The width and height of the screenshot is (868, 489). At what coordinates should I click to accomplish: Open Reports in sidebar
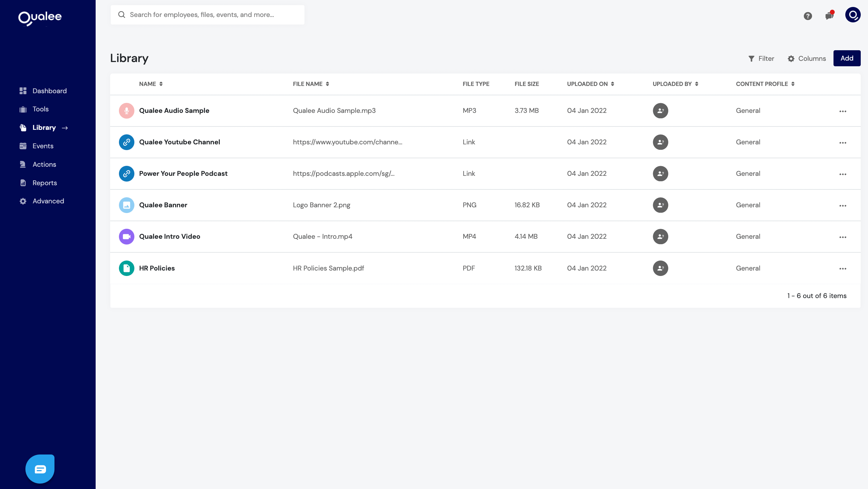pos(44,183)
